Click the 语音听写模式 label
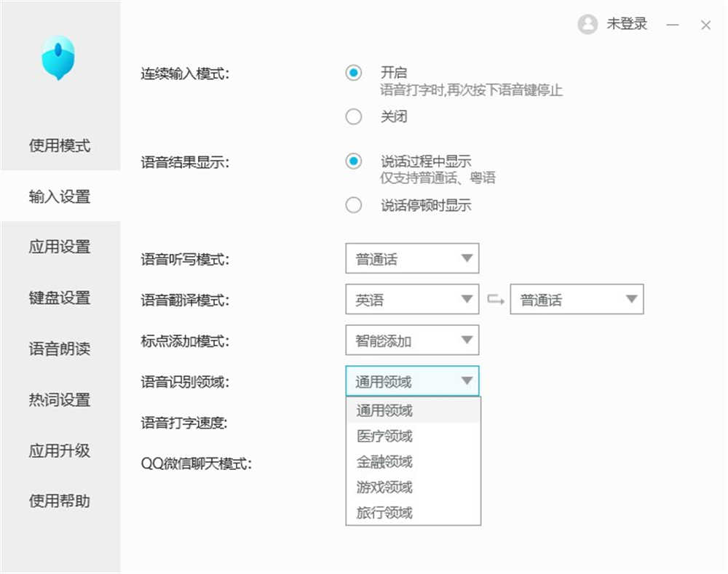728x574 pixels. (185, 259)
